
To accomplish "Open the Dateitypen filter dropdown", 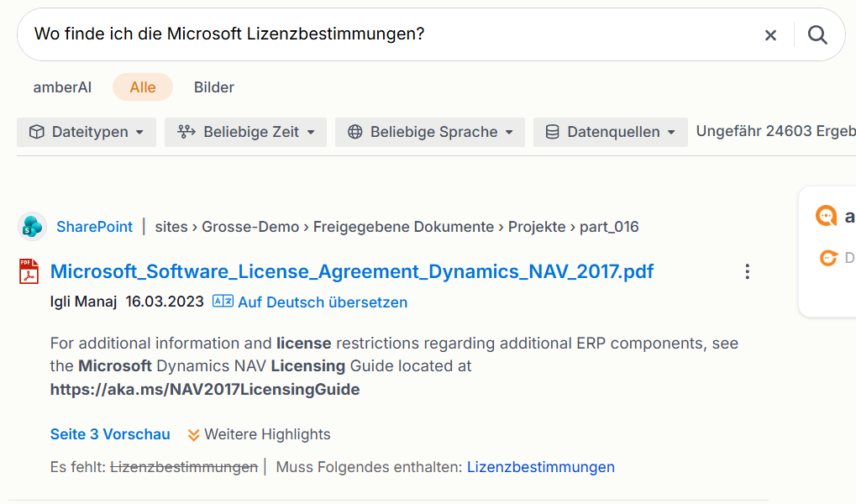I will coord(87,132).
